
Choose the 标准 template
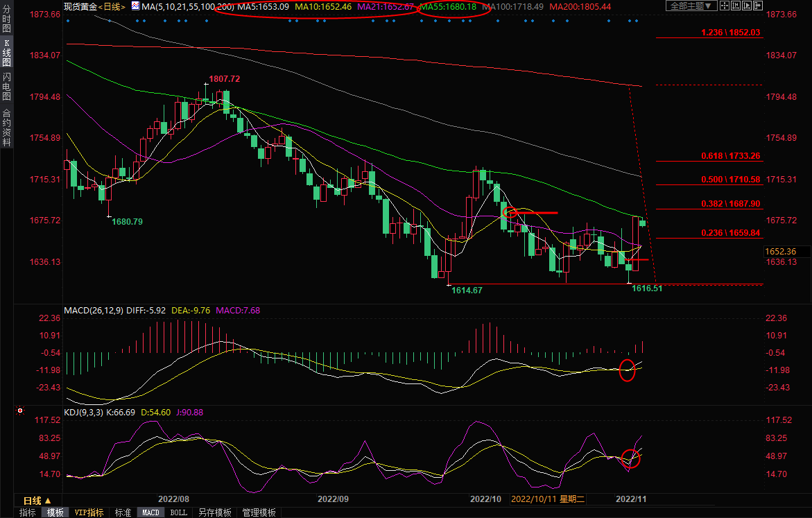pos(123,512)
